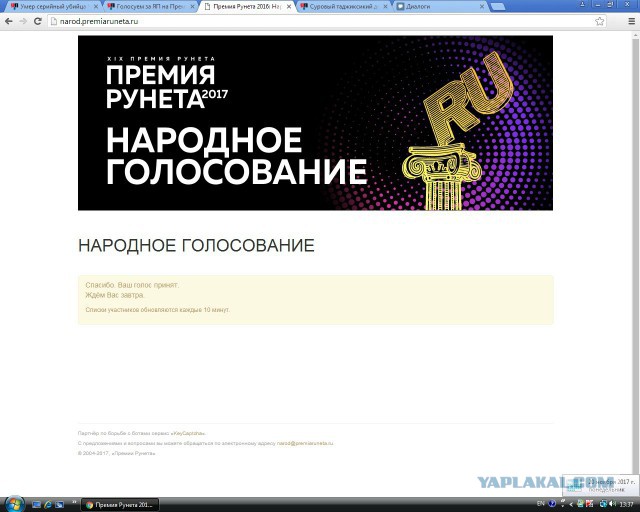Click the 'Спасибо. Ваш голос принят.' message
640x512 pixels.
[x=132, y=285]
